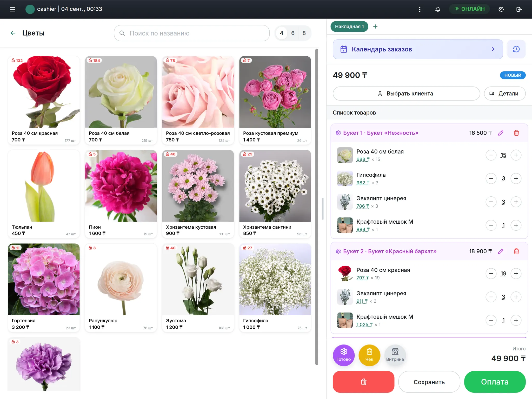This screenshot has height=399, width=532.
Task: Edit Букет «Красный бархат» pencil icon
Action: point(501,251)
